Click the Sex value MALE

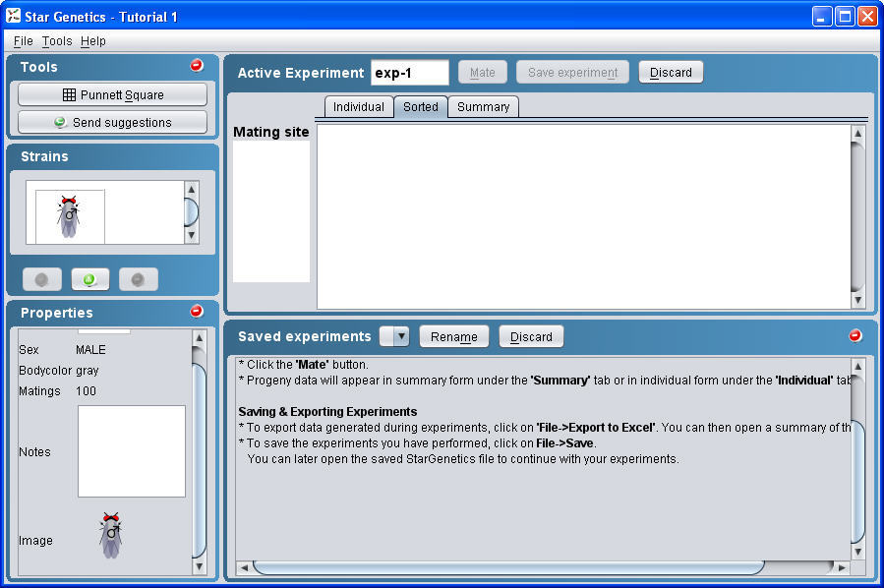[x=90, y=349]
